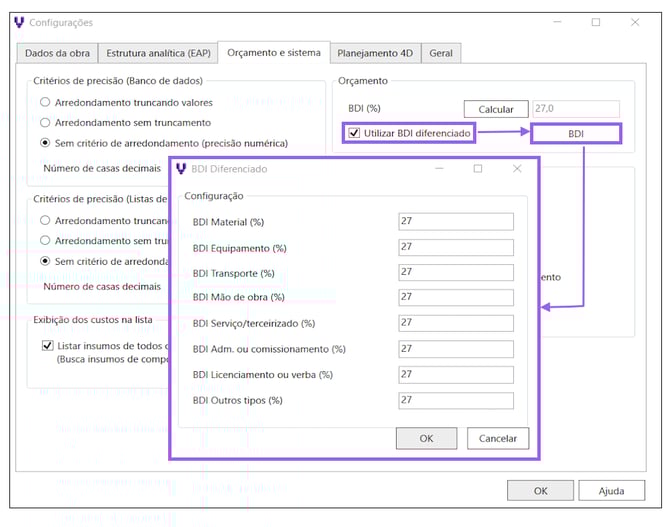Check 'Utilizar BDI diferenciado' checkbox
The height and width of the screenshot is (527, 670).
pos(354,133)
